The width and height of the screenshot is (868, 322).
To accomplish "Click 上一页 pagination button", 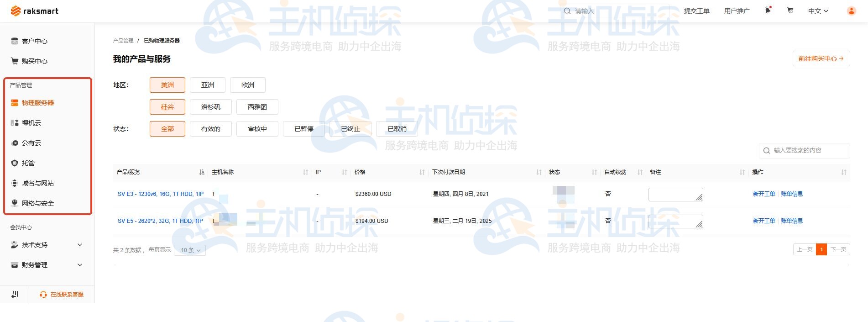I will [805, 249].
